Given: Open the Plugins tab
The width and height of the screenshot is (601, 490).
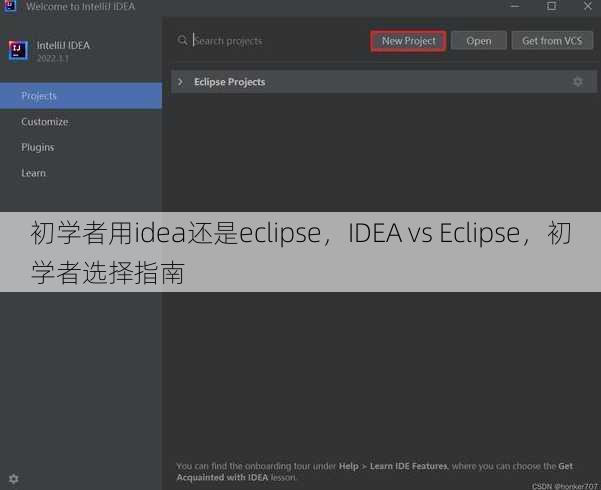Looking at the screenshot, I should tap(38, 147).
